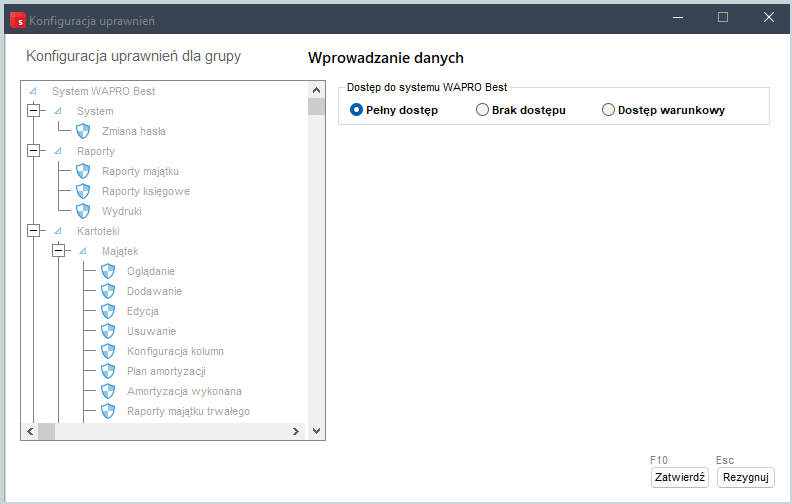Minimize the Konfiguracja uprawnień window
792x504 pixels.
678,17
